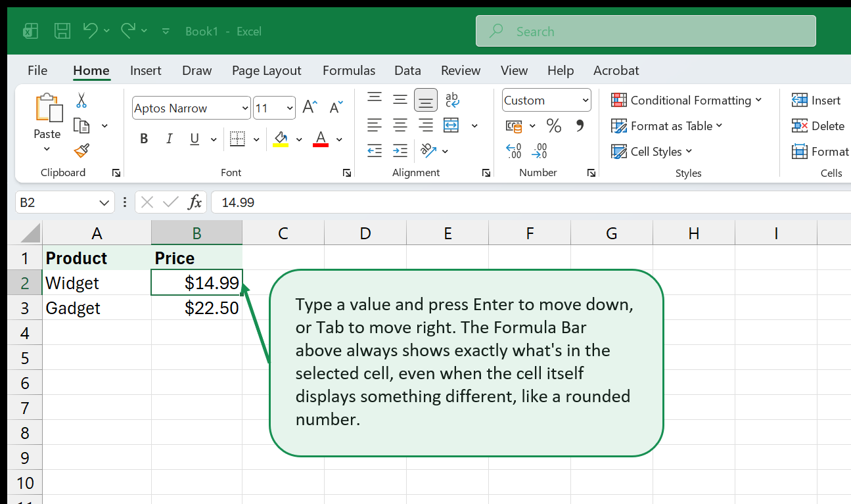The height and width of the screenshot is (504, 851).
Task: Open the font name dropdown
Action: point(246,108)
